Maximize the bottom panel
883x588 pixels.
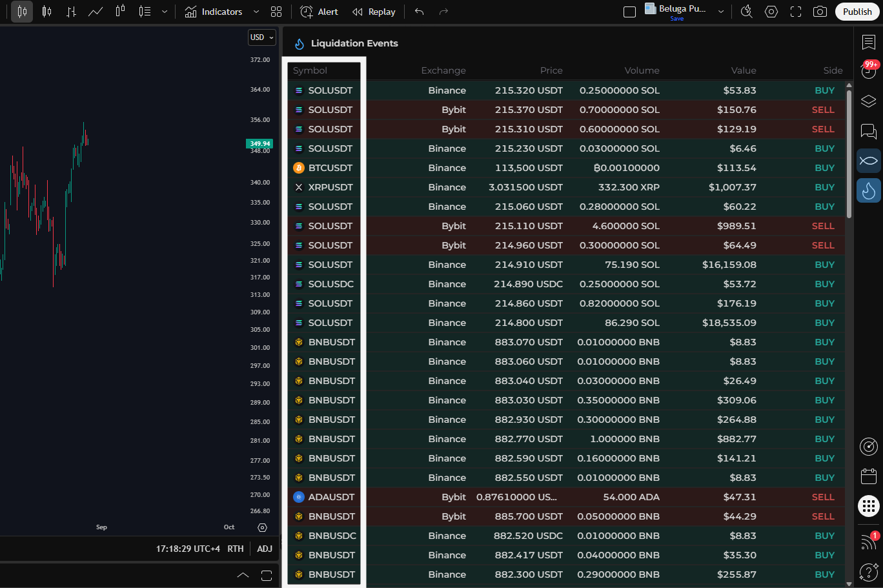tap(267, 575)
